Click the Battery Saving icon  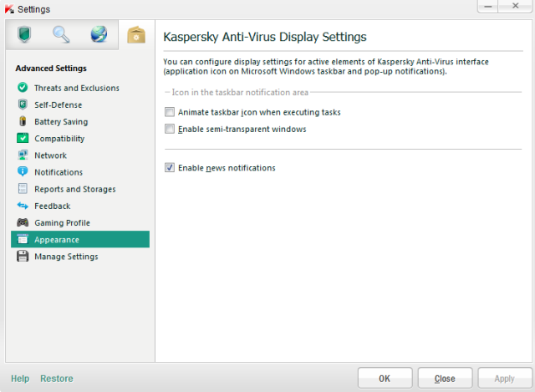coord(23,121)
